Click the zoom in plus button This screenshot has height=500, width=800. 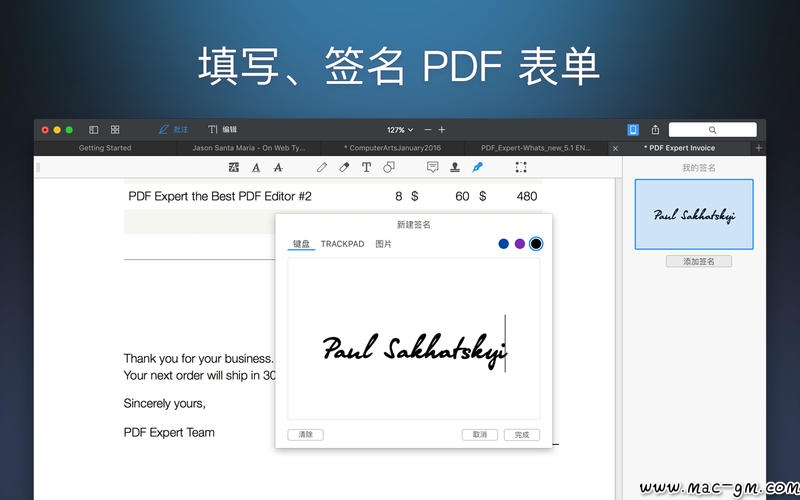442,130
